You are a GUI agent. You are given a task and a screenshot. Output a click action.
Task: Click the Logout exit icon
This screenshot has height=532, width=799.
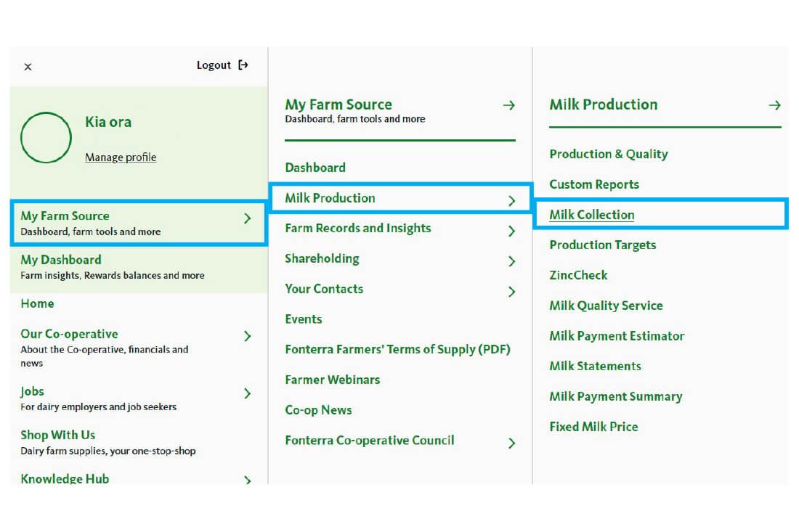coord(243,65)
